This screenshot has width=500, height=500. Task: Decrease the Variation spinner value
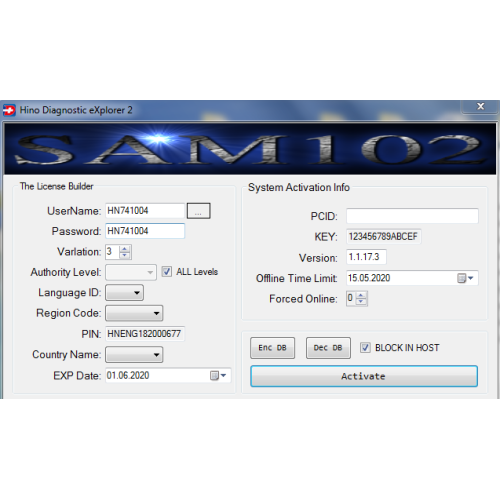point(125,255)
